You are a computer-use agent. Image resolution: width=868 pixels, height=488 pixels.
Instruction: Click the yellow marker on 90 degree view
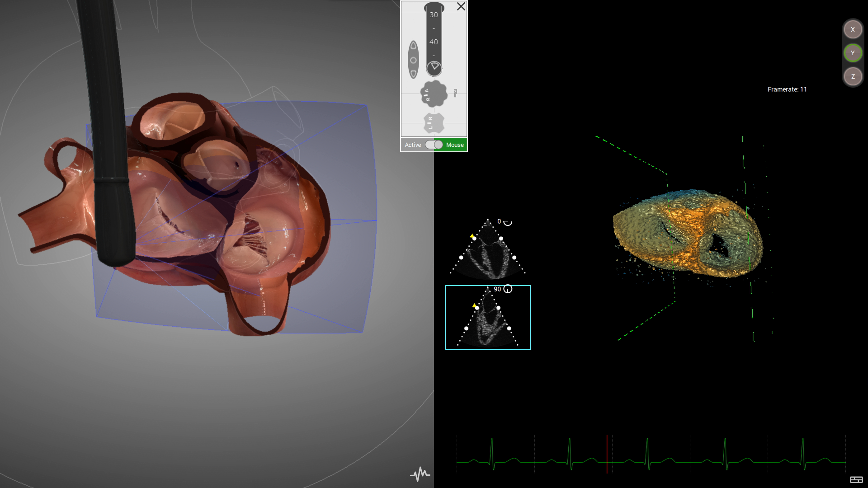coord(474,306)
